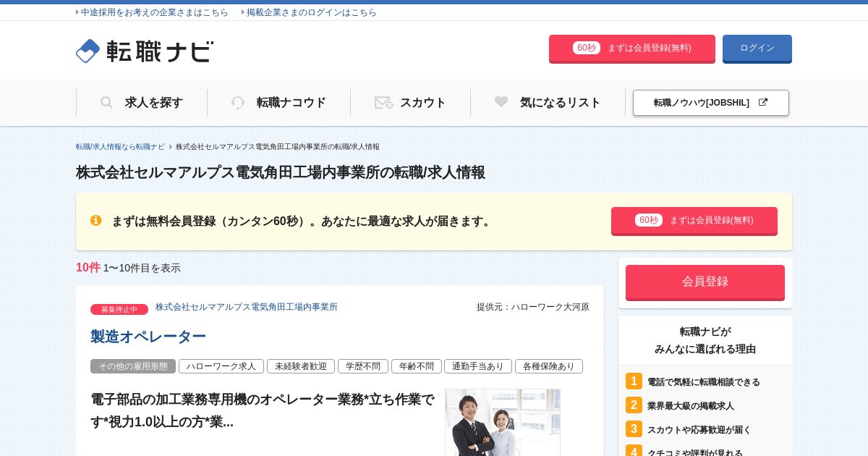Click banner まずは会員登録(無料) button

click(x=694, y=221)
